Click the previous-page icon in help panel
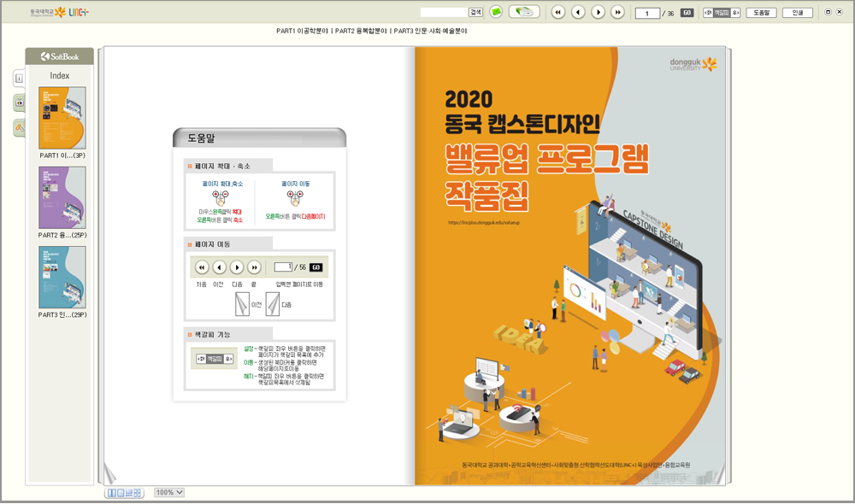Image resolution: width=855 pixels, height=504 pixels. (219, 267)
